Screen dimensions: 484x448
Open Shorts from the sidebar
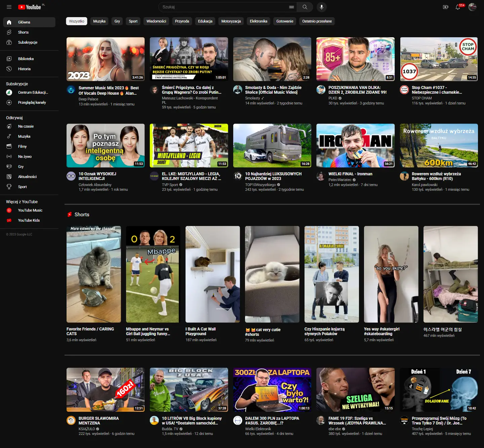click(23, 32)
